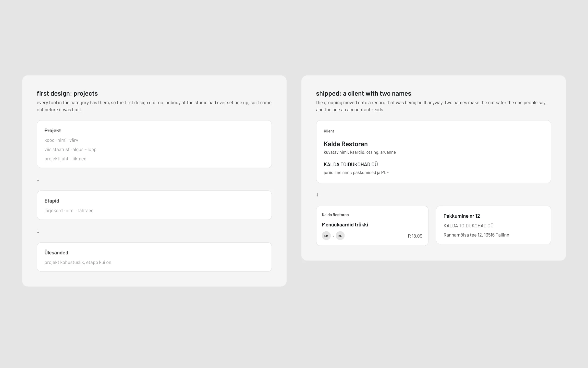Click KALDA TOIDUKOHAD OÜ in the Klient card
The image size is (588, 368).
click(x=351, y=164)
